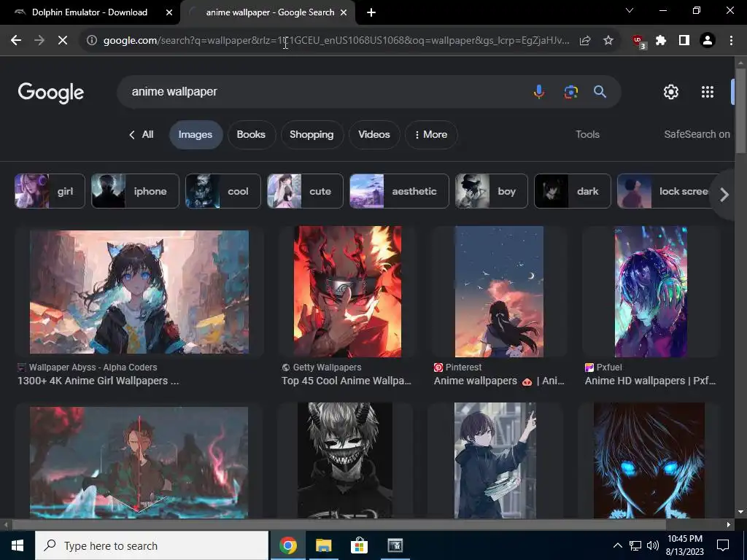Toggle the browser side panel

(x=684, y=41)
